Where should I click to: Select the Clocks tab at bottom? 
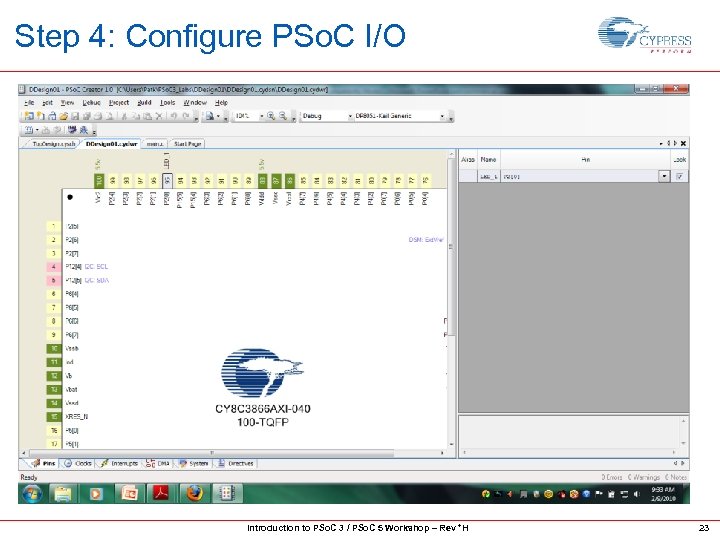[78, 463]
